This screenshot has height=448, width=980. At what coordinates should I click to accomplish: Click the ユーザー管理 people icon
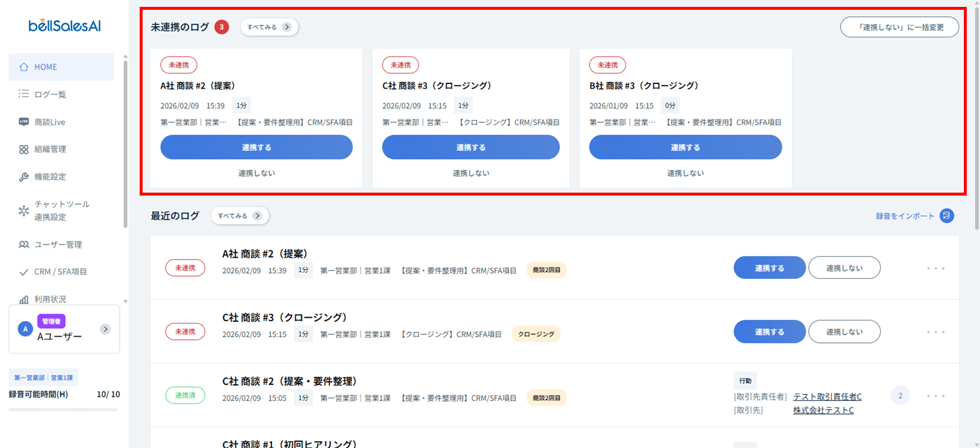point(24,245)
